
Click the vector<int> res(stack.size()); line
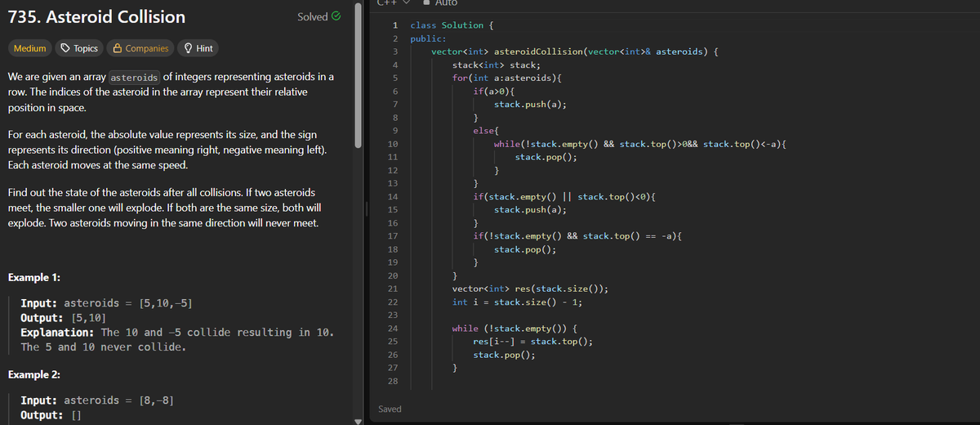[531, 289]
